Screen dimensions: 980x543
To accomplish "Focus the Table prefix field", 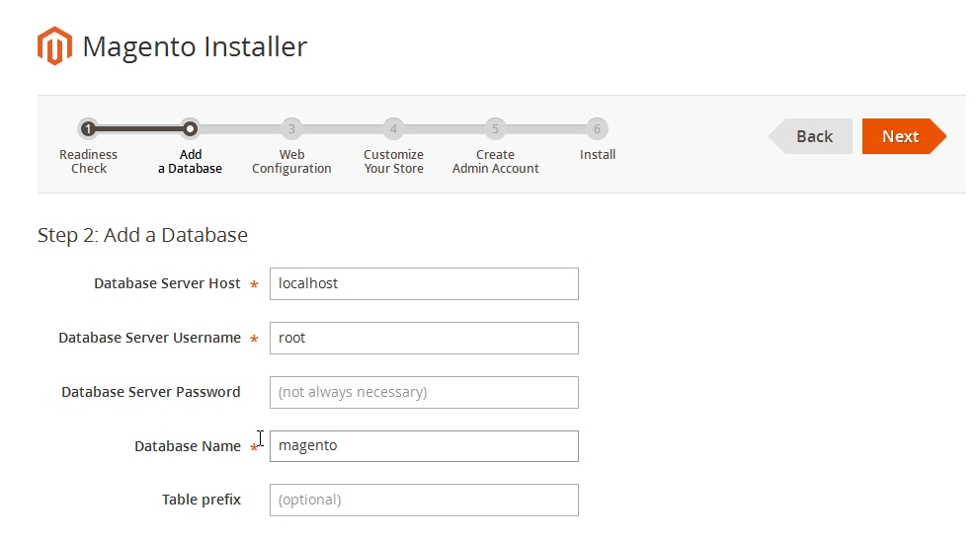I will [424, 500].
